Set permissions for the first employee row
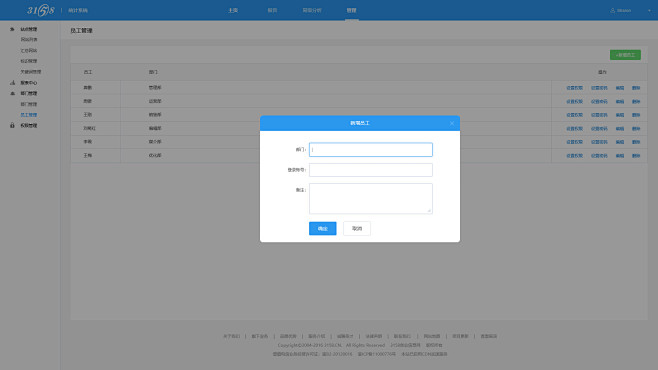This screenshot has height=370, width=658. point(574,88)
